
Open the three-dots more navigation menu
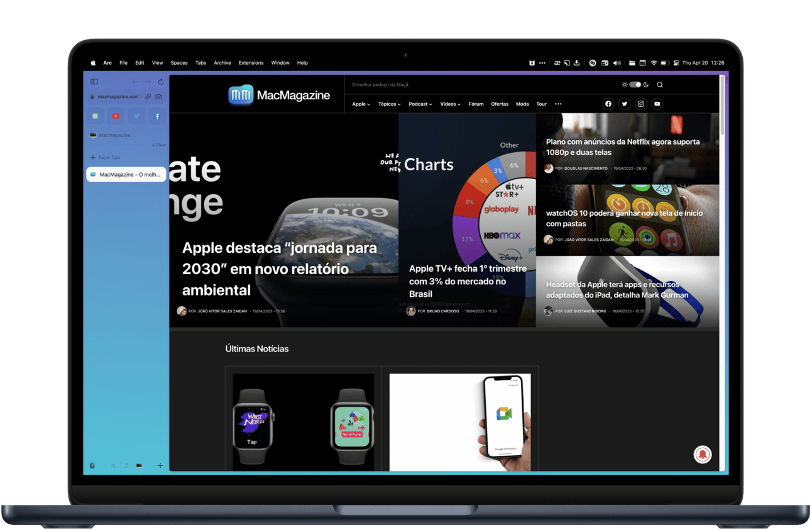pos(558,104)
